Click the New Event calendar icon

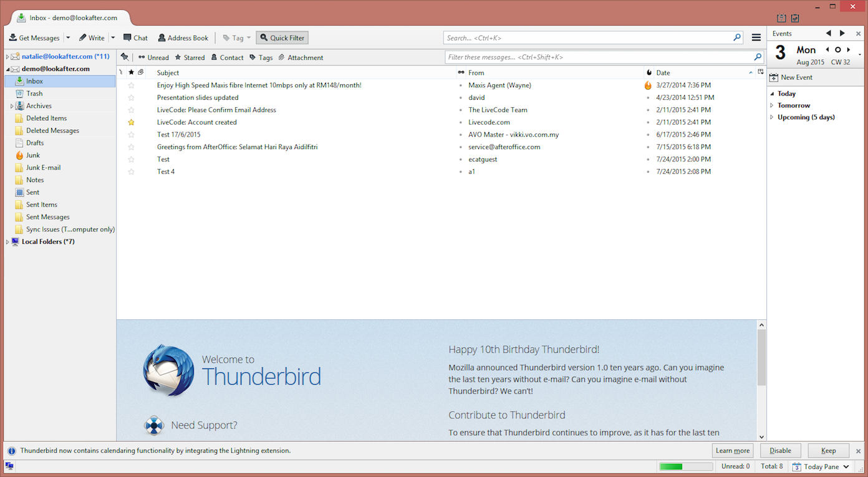pyautogui.click(x=774, y=77)
